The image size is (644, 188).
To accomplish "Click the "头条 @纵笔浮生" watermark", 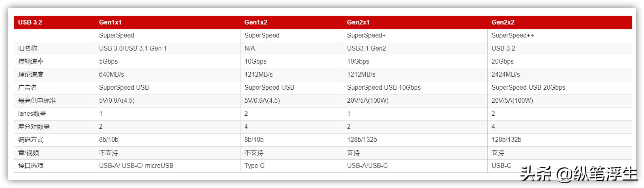I will tap(578, 174).
